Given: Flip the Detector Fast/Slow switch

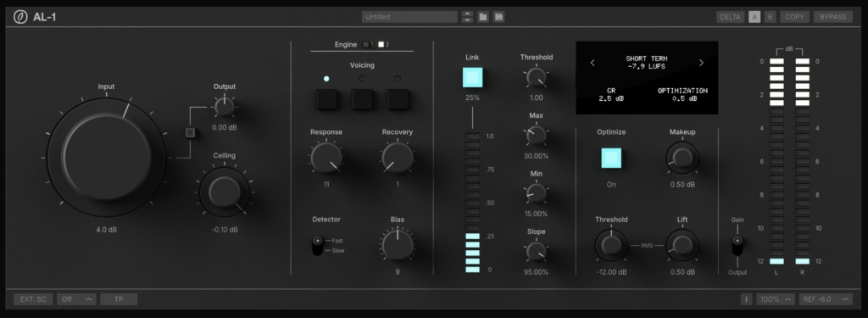Looking at the screenshot, I should point(317,245).
